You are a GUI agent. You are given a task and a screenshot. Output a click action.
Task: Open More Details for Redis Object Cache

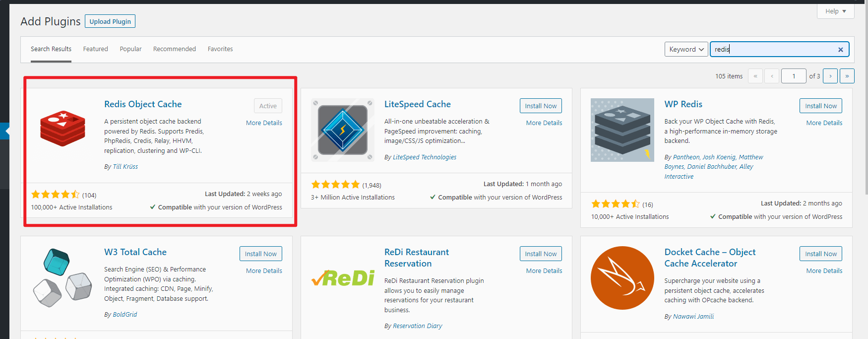(x=264, y=123)
